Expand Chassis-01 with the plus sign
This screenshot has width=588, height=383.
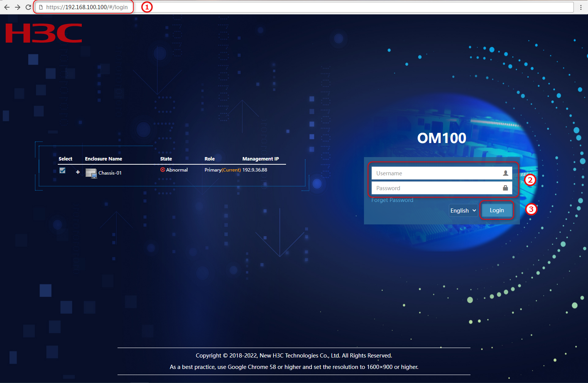(x=78, y=172)
